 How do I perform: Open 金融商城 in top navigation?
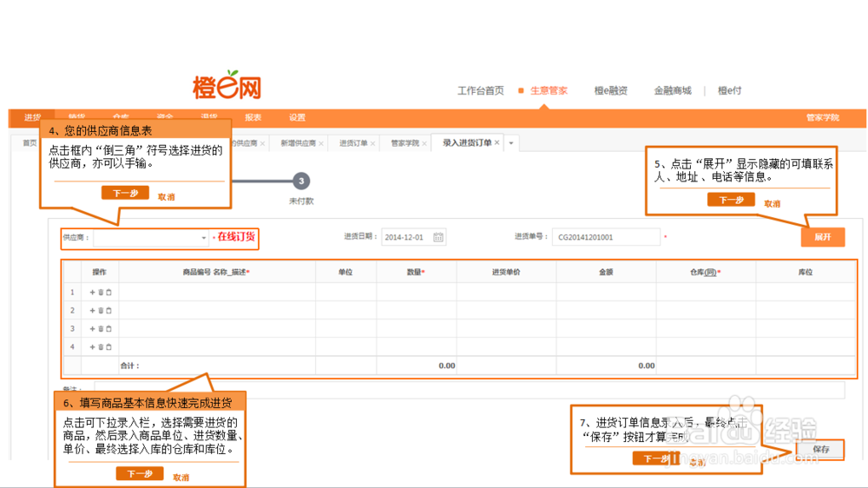coord(673,90)
